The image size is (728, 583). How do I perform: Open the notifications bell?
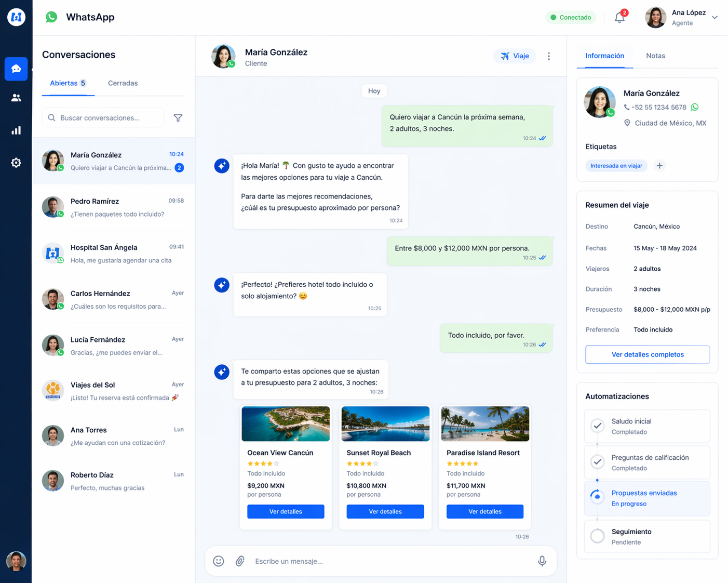pos(619,18)
